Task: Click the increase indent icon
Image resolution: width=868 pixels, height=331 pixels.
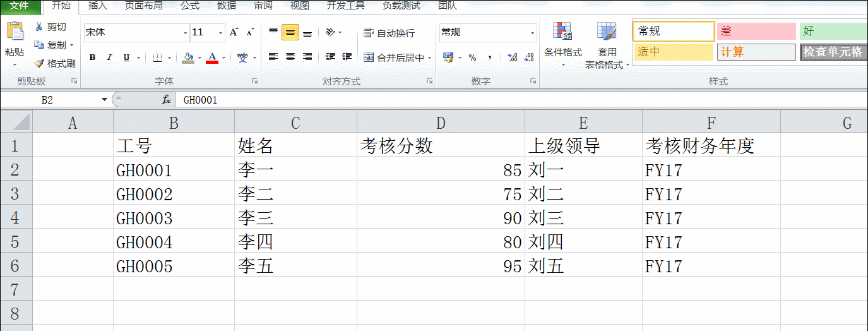Action: 347,57
